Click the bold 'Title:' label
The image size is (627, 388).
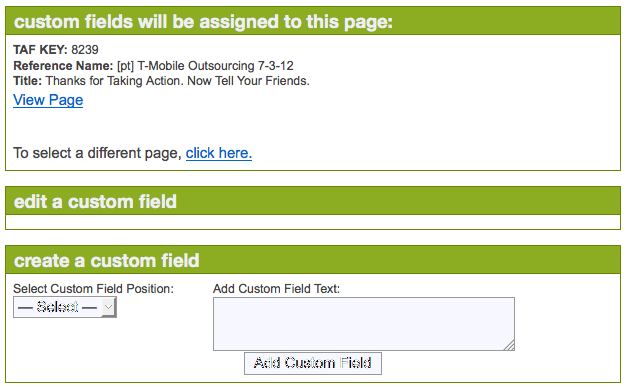(28, 81)
